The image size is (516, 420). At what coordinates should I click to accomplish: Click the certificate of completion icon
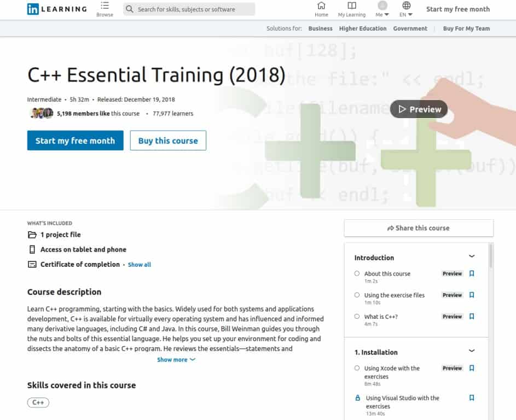[x=32, y=265]
